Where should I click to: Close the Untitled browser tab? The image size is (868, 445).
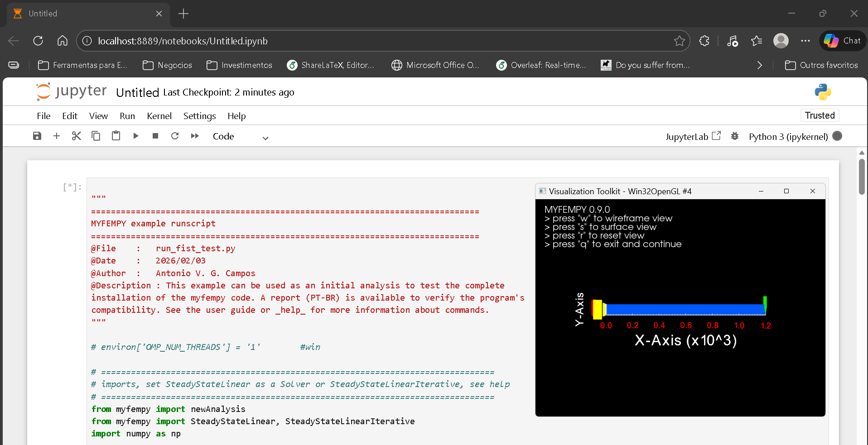(x=159, y=14)
